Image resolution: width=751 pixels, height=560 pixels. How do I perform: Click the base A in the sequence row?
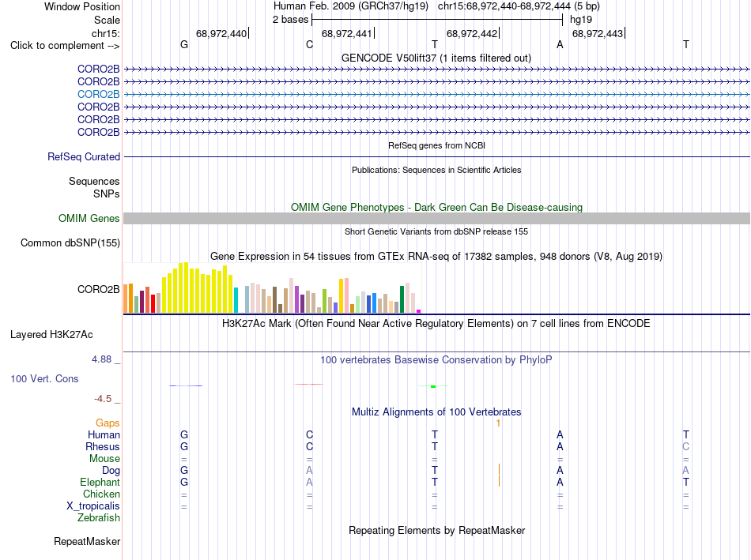click(560, 44)
